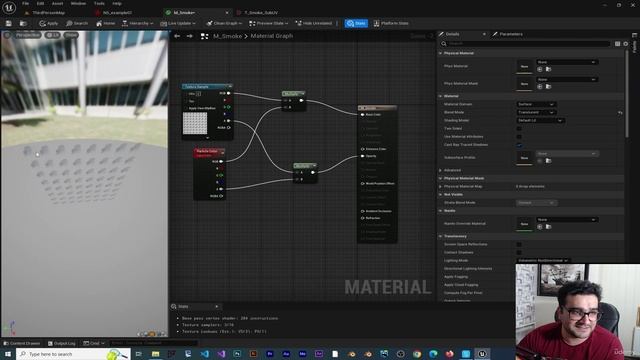Select the Texture Sample node header
The width and height of the screenshot is (640, 360).
(207, 87)
